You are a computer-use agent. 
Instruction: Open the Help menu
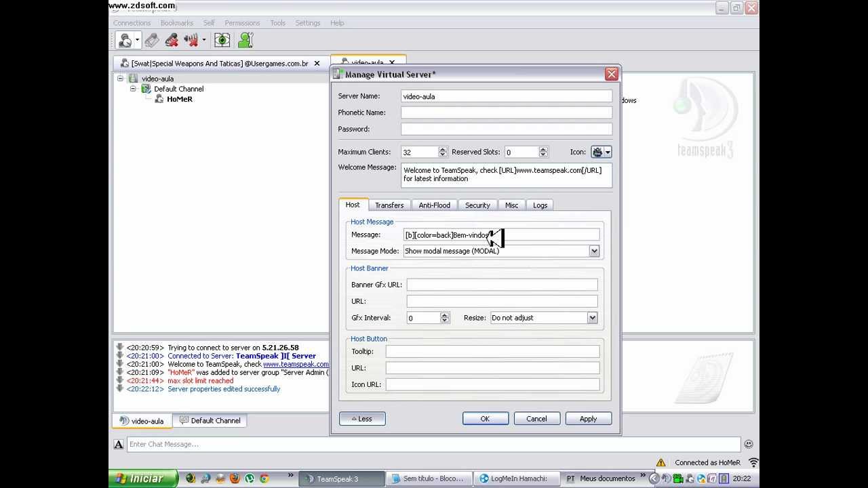coord(337,23)
